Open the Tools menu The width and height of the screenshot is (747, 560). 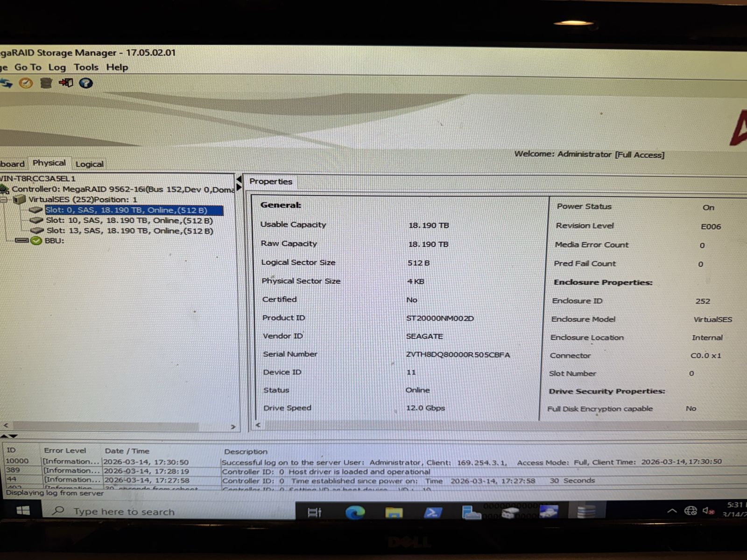click(86, 67)
